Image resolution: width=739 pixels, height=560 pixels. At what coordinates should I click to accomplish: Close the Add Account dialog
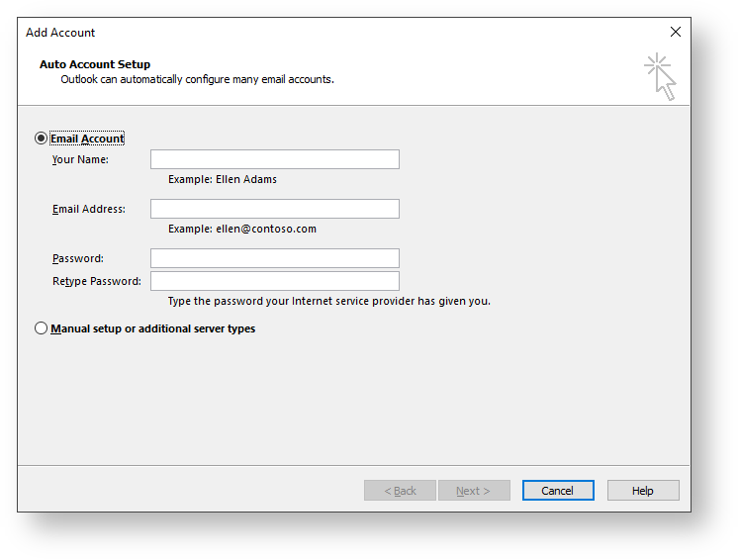[676, 32]
